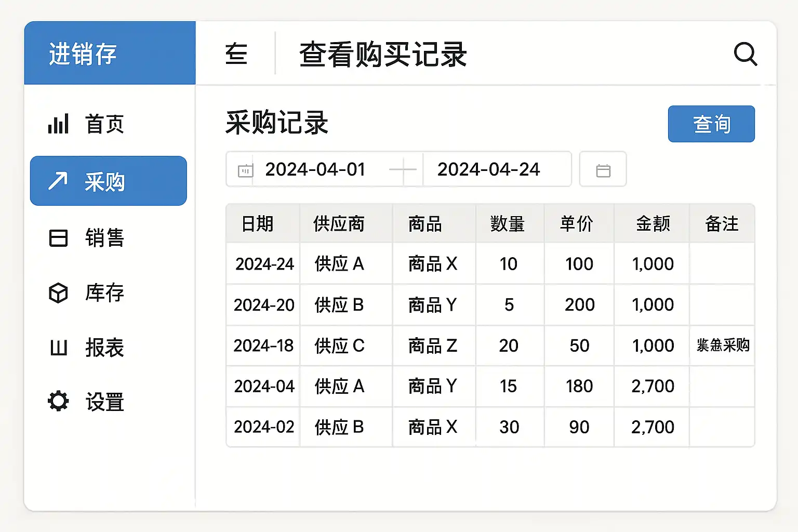798x532 pixels.
Task: Open the calendar picker button right of the dates
Action: point(603,169)
